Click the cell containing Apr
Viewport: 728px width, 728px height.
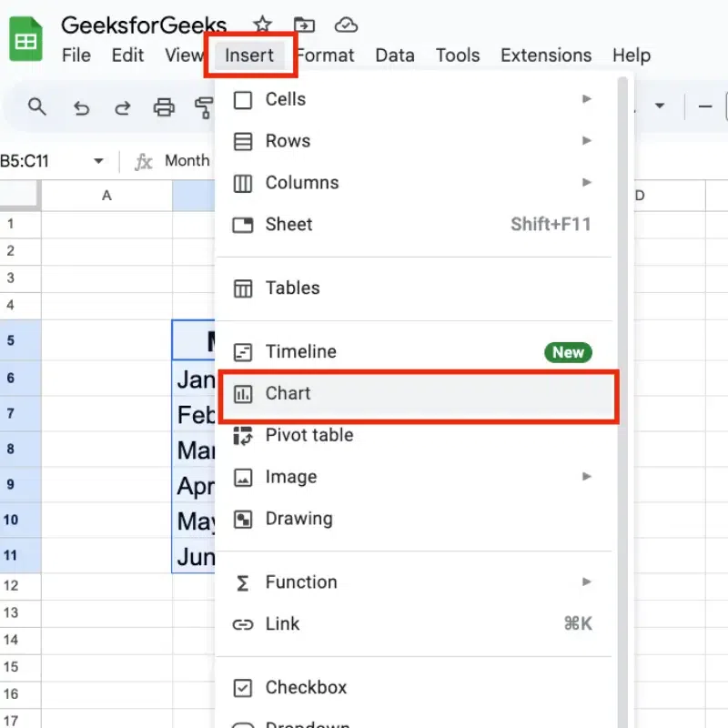[x=194, y=486]
